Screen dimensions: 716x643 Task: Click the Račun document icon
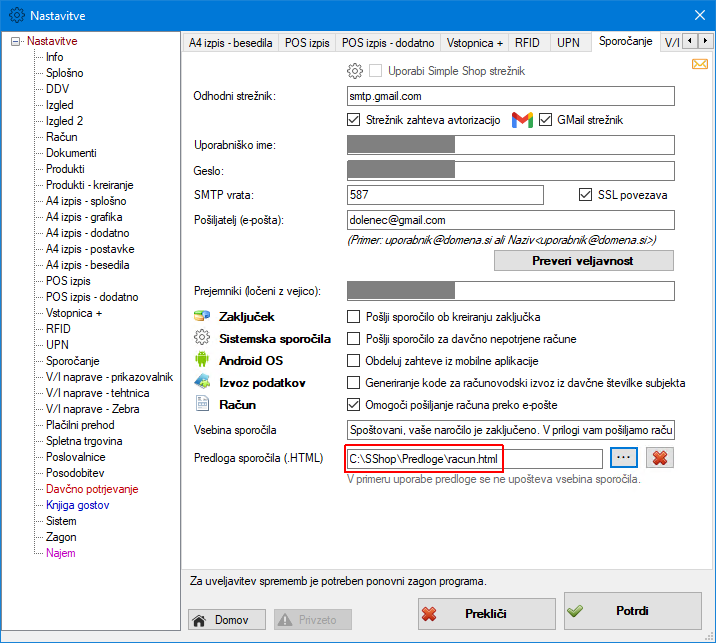click(201, 405)
